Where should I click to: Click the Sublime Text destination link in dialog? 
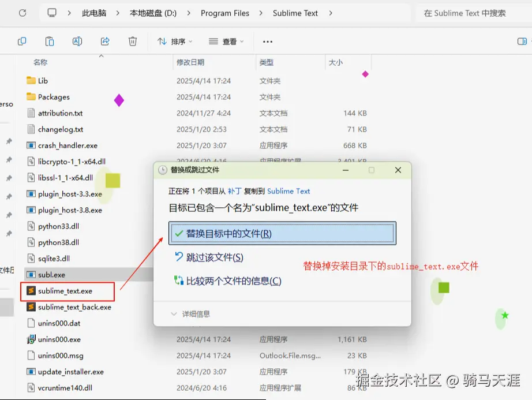click(289, 191)
